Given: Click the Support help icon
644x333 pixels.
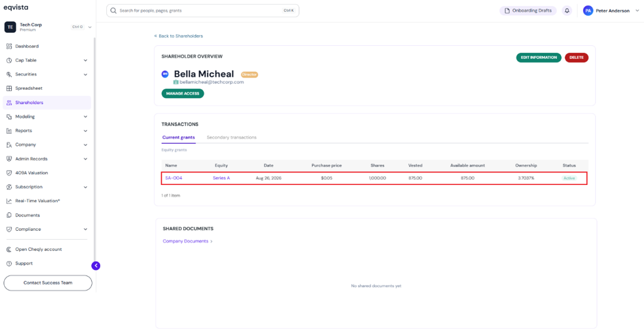Looking at the screenshot, I should click(9, 263).
